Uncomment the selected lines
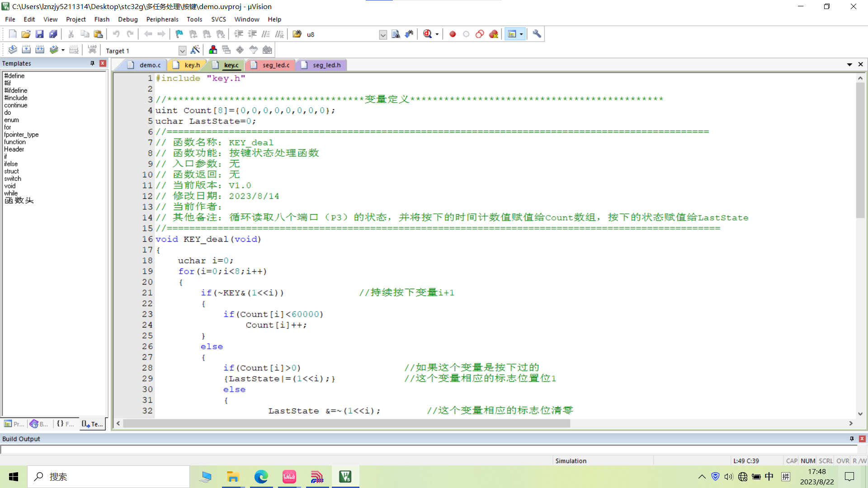Viewport: 868px width, 488px height. coord(279,34)
